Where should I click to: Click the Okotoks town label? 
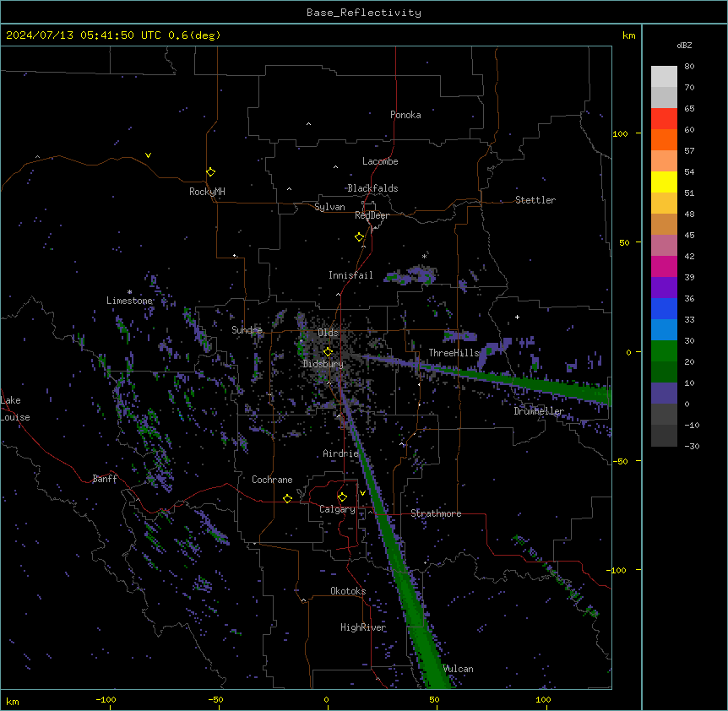coord(348,591)
